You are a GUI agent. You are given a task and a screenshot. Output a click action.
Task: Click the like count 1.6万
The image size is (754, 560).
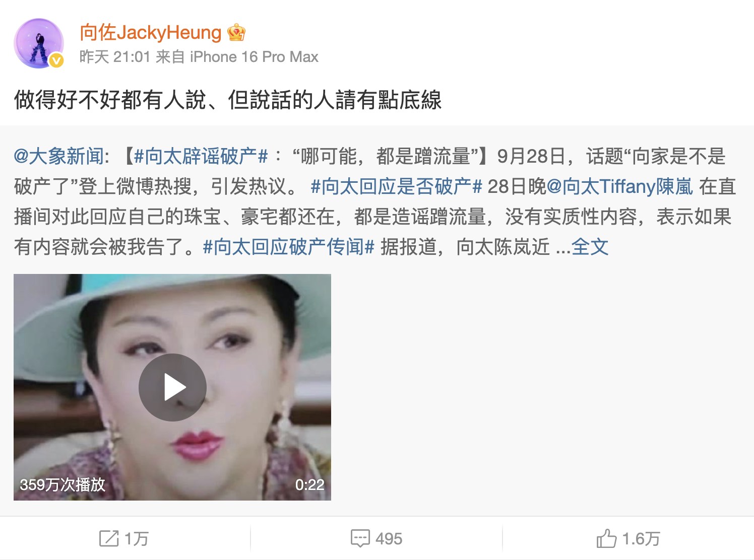tap(641, 539)
